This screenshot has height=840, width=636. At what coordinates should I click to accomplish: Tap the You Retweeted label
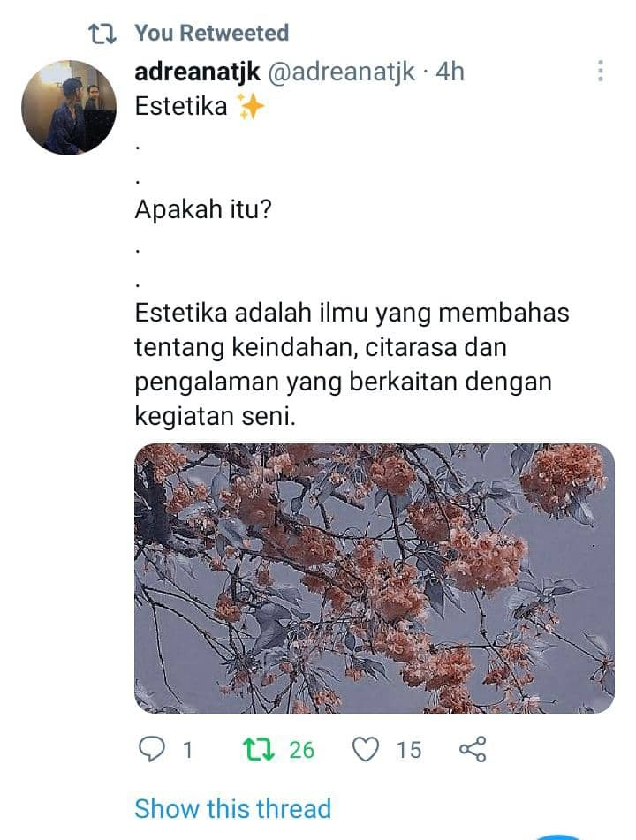[212, 33]
